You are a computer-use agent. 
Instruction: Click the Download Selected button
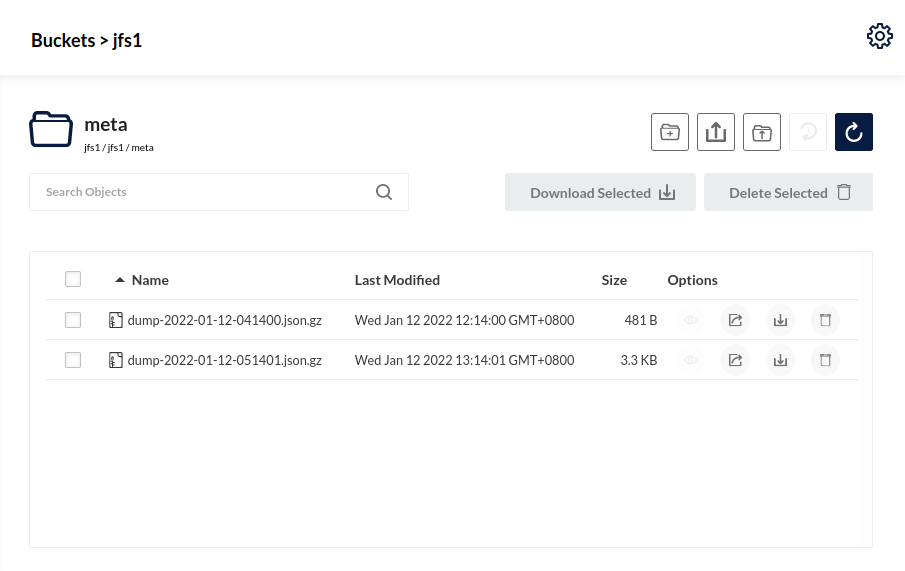(600, 192)
